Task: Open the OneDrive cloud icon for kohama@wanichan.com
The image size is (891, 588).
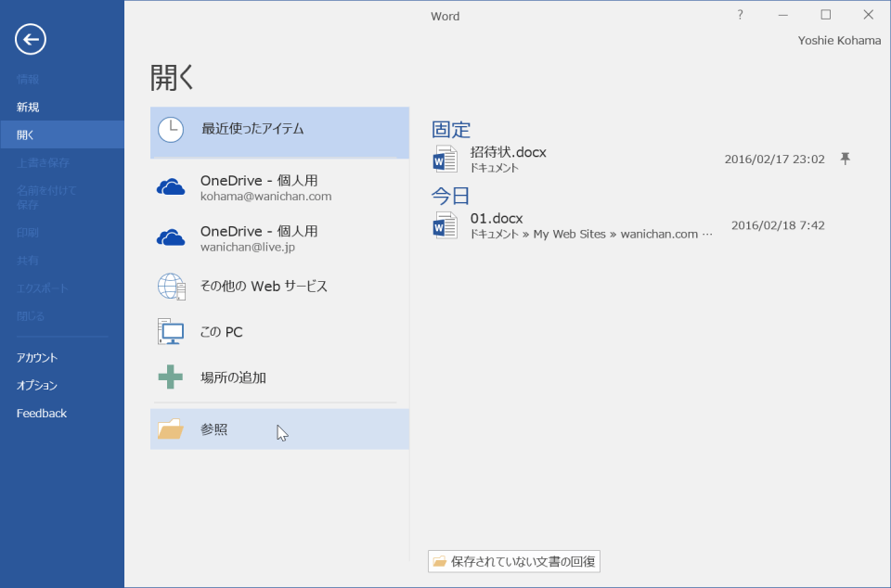Action: coord(171,187)
